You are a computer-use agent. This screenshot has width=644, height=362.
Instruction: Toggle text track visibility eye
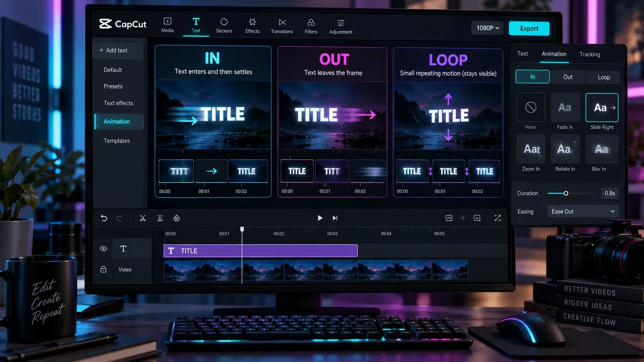click(103, 249)
